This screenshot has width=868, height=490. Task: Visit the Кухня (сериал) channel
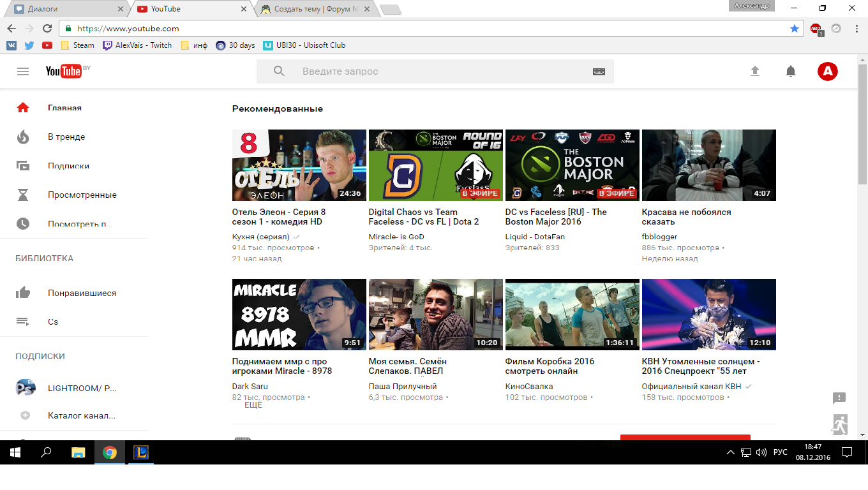point(261,237)
